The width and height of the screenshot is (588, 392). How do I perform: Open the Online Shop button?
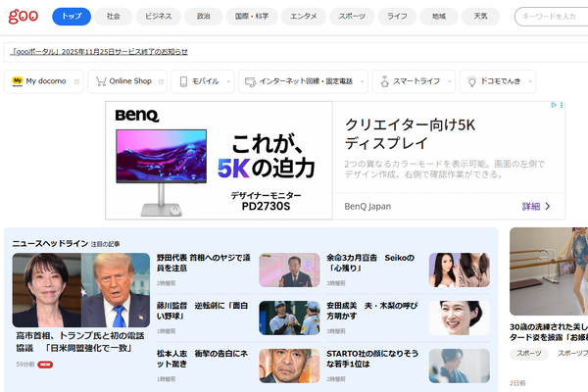pyautogui.click(x=127, y=81)
